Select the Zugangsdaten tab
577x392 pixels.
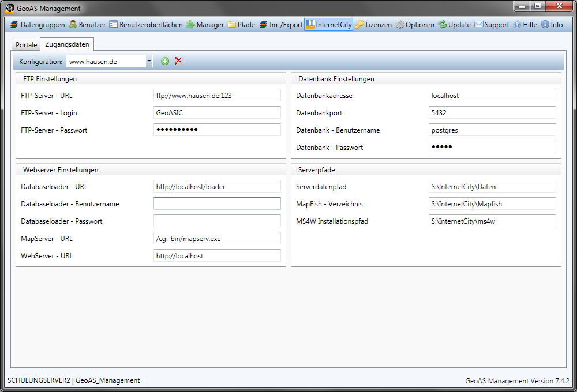67,44
